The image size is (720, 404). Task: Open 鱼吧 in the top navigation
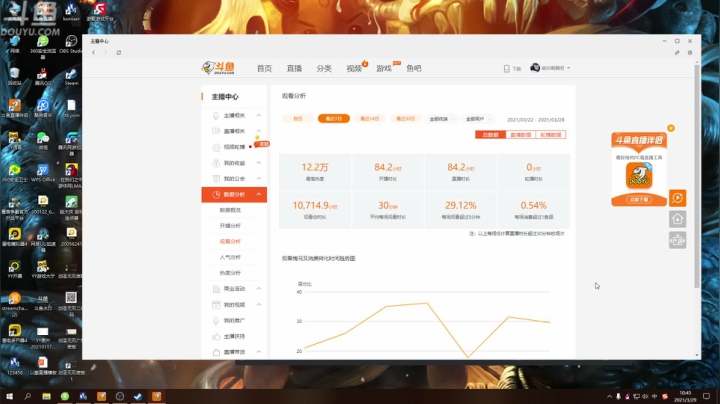tap(414, 68)
